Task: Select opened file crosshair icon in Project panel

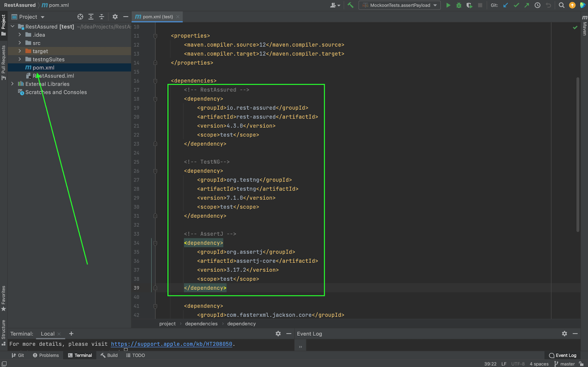Action: click(x=80, y=17)
